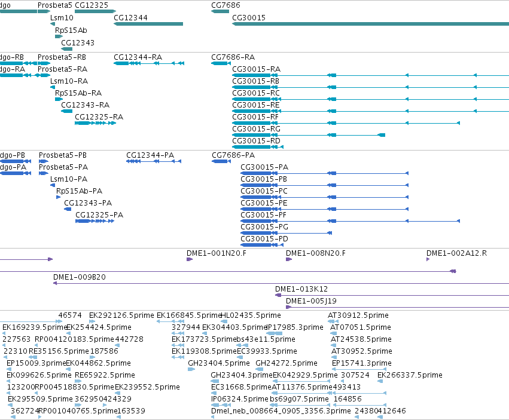Screen dimensions: 509x420
Task: Click BAC end DME1-001N20.F
Action: click(x=190, y=259)
